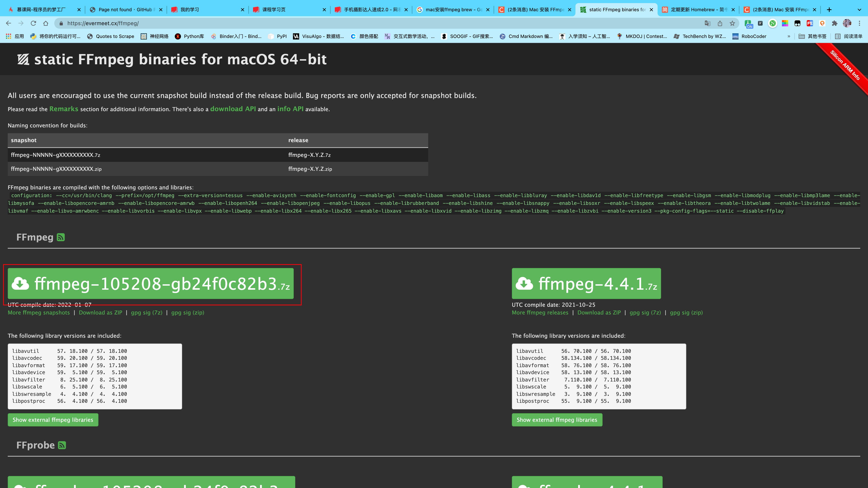The width and height of the screenshot is (868, 488).
Task: Open the orange arrow extension icon
Action: (822, 23)
